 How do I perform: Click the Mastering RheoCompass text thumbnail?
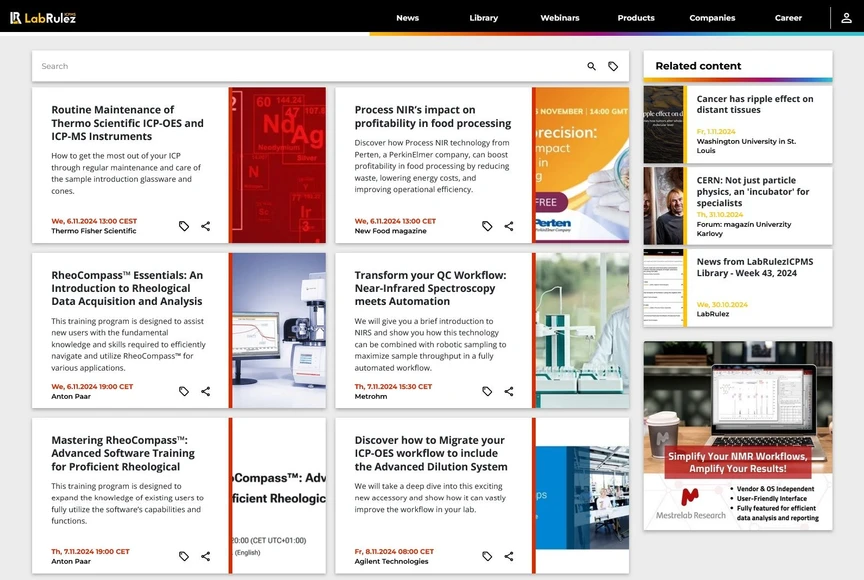(279, 495)
